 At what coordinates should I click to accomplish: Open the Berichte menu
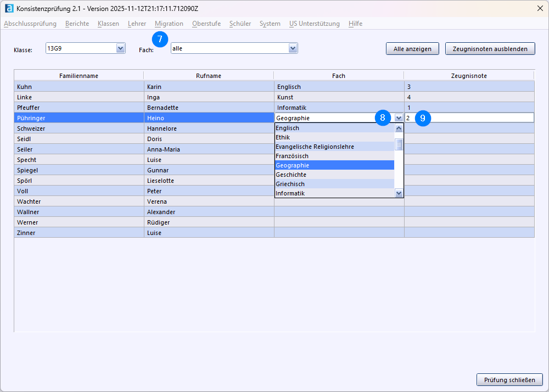point(77,24)
